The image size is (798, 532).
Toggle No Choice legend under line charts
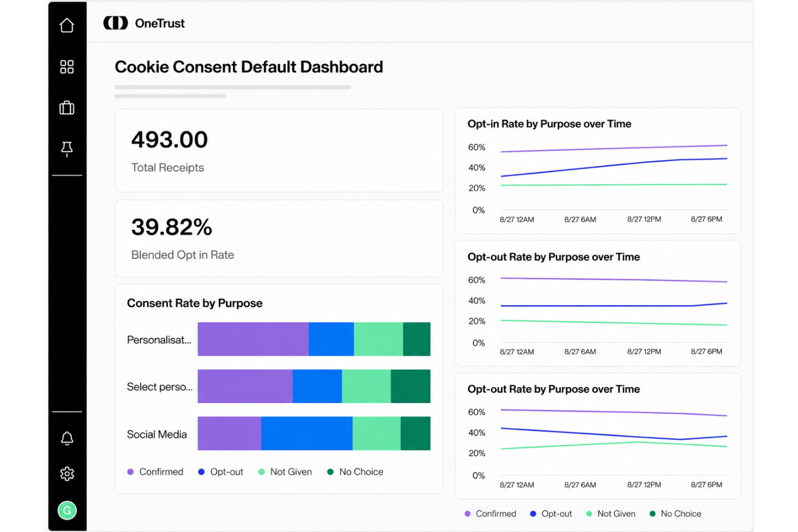[676, 514]
